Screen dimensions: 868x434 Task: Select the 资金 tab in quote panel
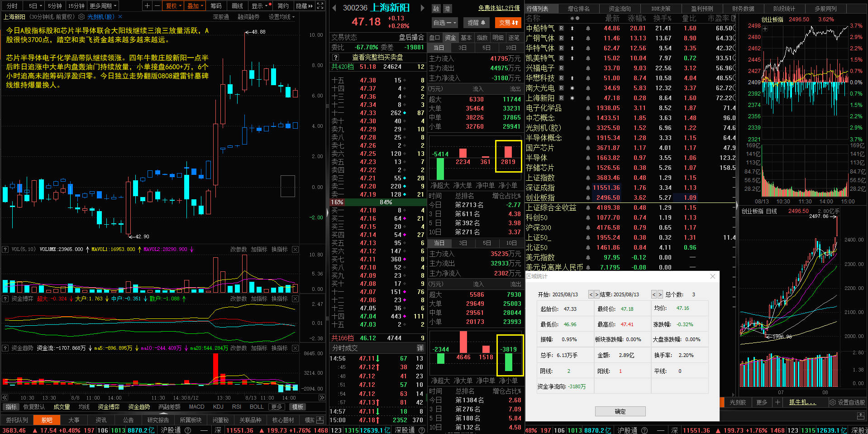point(450,38)
